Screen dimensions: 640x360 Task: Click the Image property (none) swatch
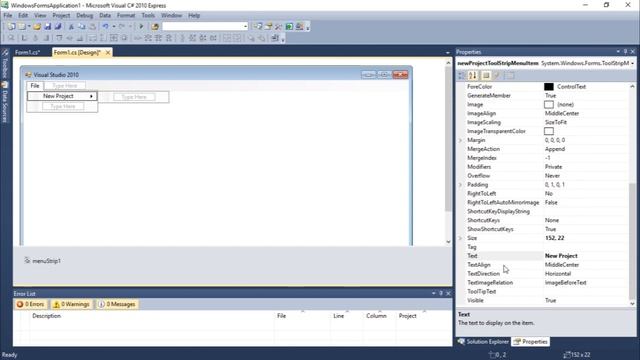coord(549,104)
